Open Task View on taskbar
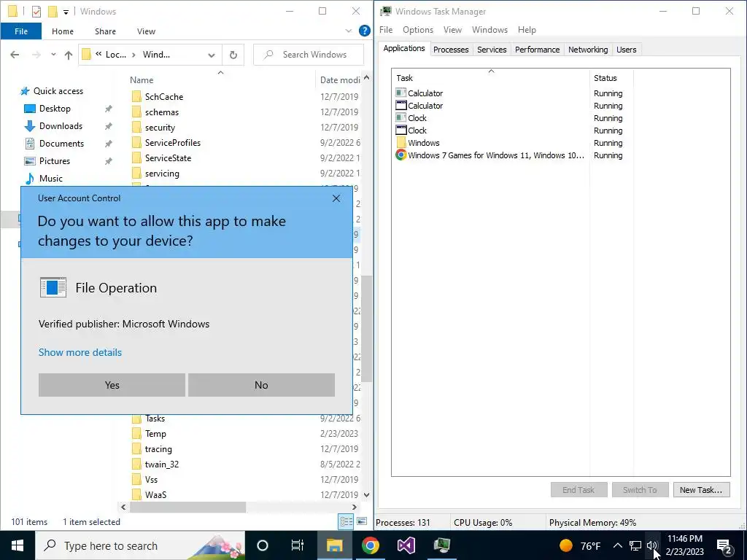 click(298, 545)
